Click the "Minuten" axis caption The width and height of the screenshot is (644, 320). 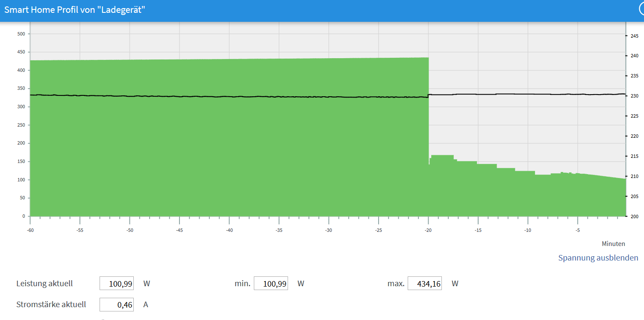[x=613, y=244]
